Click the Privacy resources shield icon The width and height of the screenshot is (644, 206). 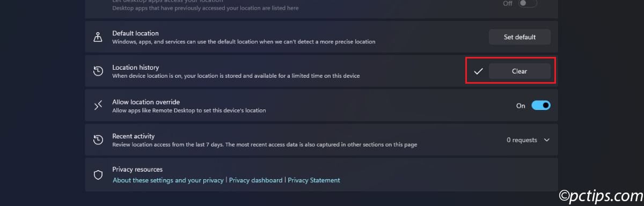click(x=98, y=175)
